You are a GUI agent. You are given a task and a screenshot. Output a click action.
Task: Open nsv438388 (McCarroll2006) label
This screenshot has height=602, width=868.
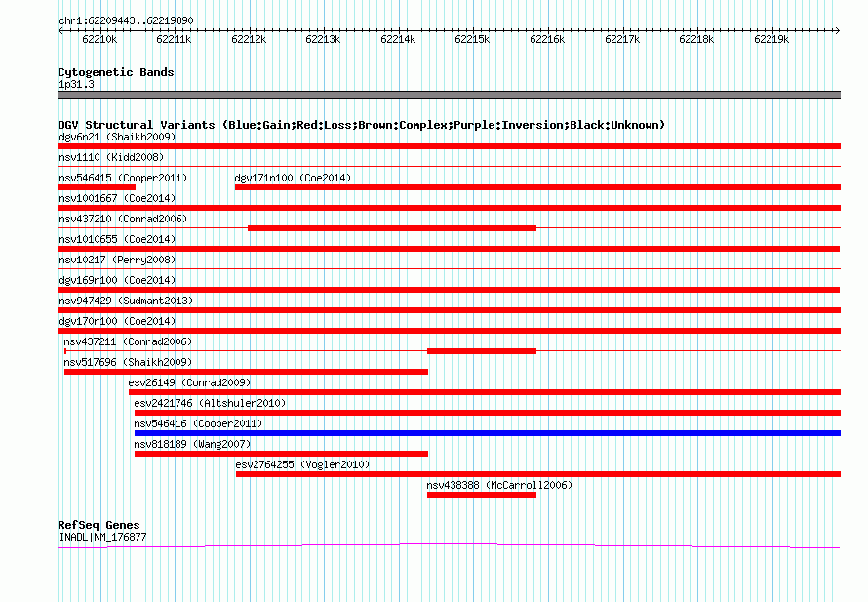point(499,485)
